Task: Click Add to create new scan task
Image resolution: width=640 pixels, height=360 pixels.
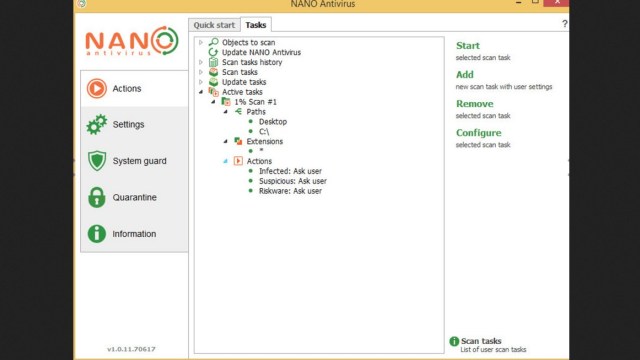Action: (464, 74)
